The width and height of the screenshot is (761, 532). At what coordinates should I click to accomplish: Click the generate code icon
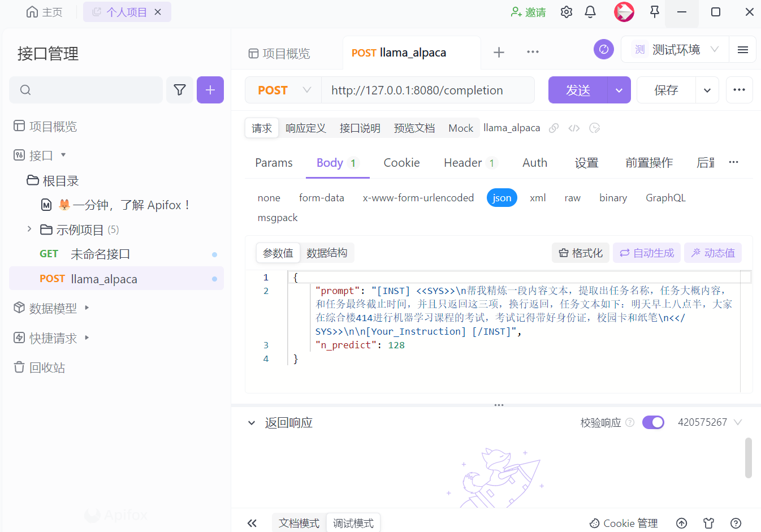[574, 128]
